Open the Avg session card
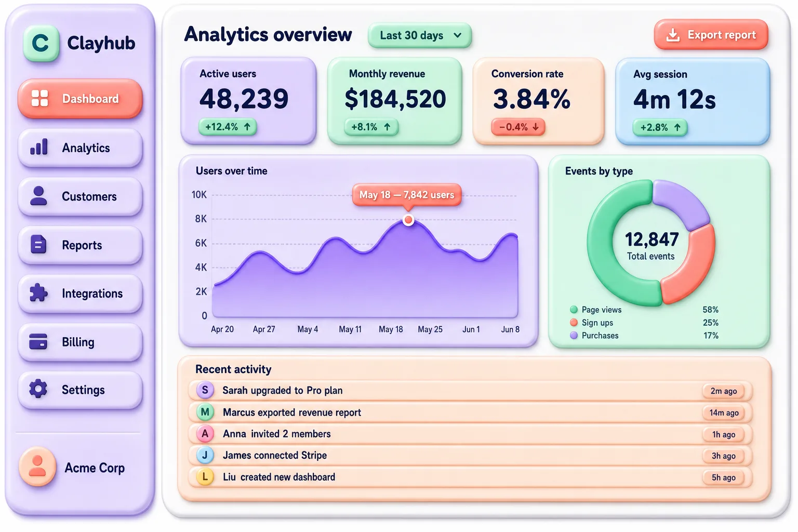The height and width of the screenshot is (532, 798). pyautogui.click(x=693, y=101)
